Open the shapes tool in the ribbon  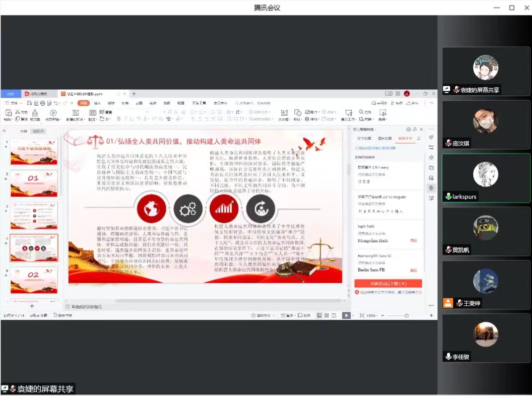tap(297, 113)
